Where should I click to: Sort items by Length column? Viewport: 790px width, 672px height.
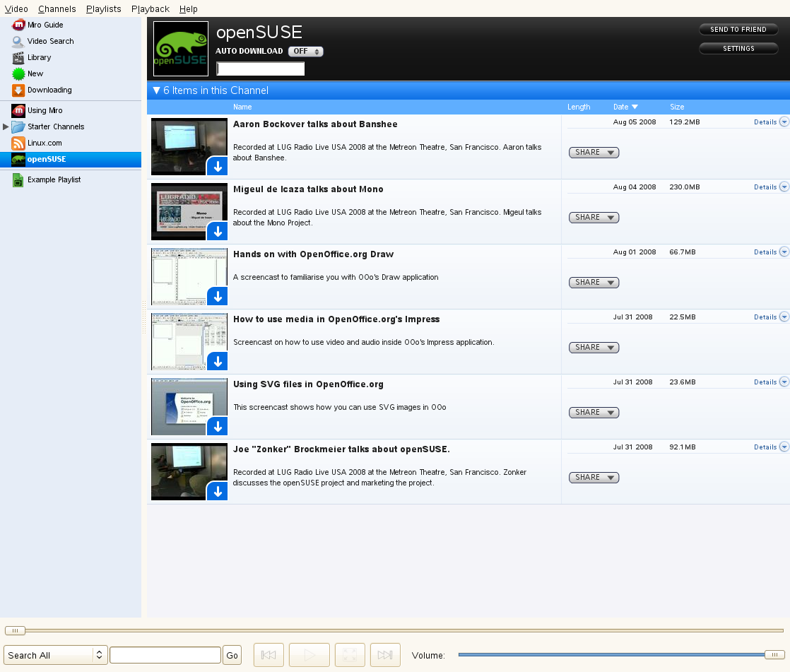pos(579,107)
